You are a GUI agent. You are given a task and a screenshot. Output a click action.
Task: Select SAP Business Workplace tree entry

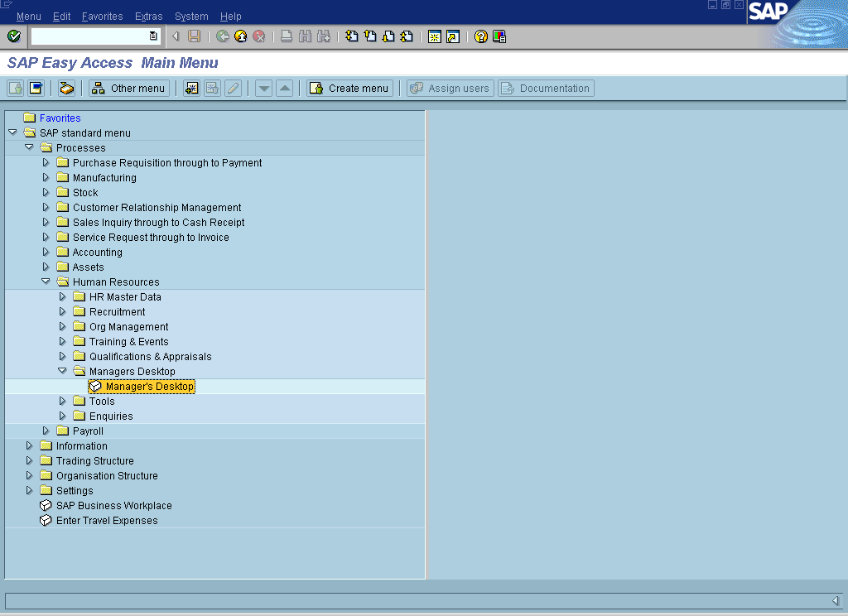point(114,505)
